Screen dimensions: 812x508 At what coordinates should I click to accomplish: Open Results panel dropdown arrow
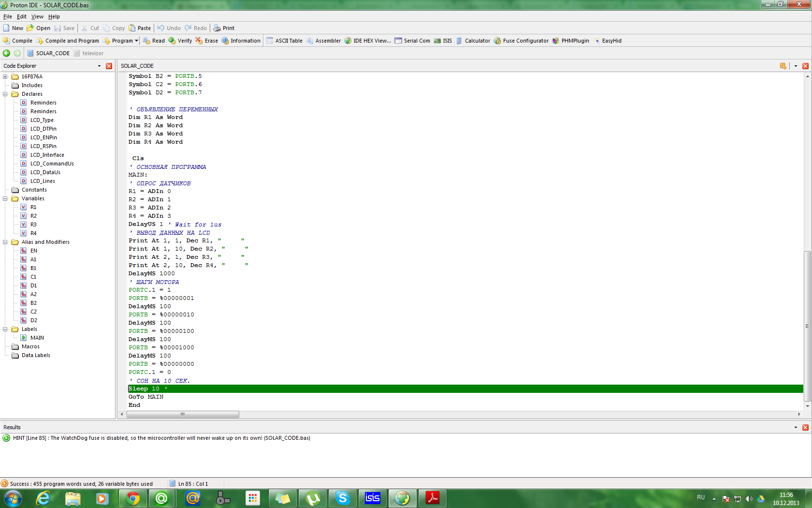tap(796, 427)
